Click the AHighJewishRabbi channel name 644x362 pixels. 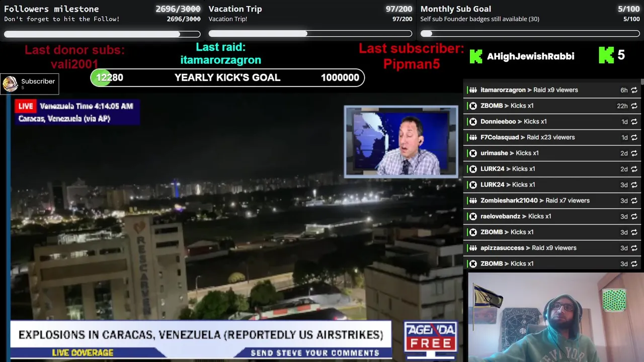click(530, 56)
